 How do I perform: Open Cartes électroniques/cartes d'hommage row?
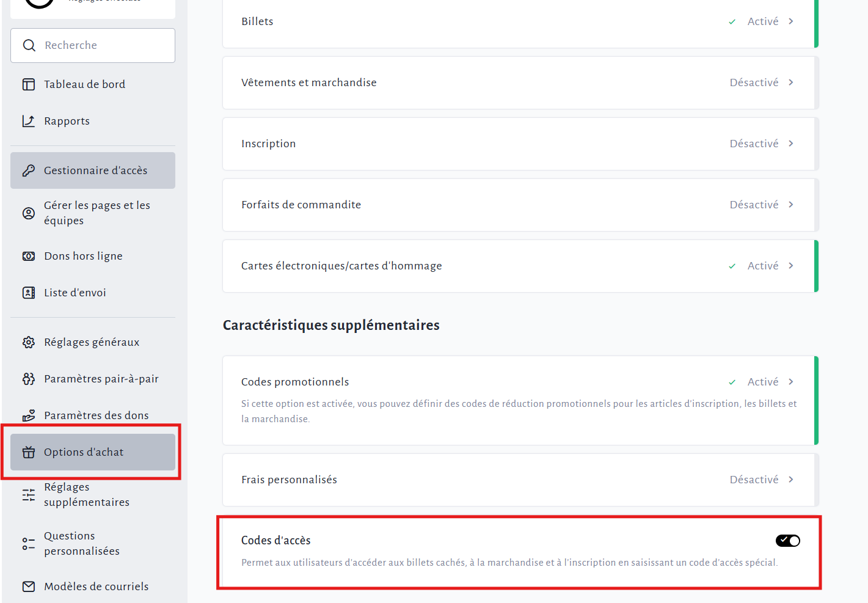coord(519,266)
